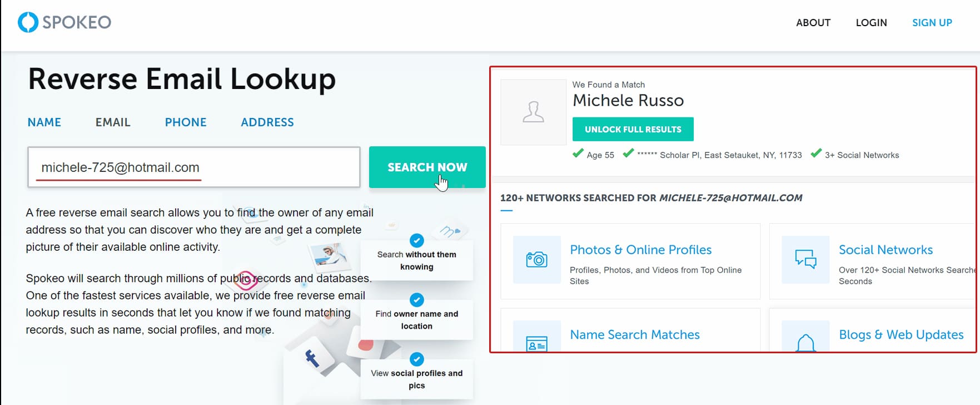The height and width of the screenshot is (405, 980).
Task: Click 'Scholar Pl, East Setauket, NY, 11733' text
Action: pos(731,155)
